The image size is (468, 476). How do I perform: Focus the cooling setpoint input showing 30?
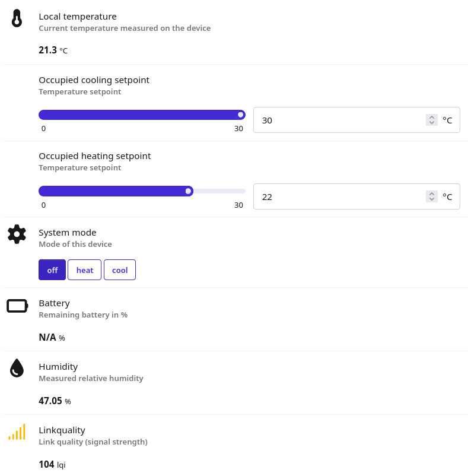click(x=338, y=120)
